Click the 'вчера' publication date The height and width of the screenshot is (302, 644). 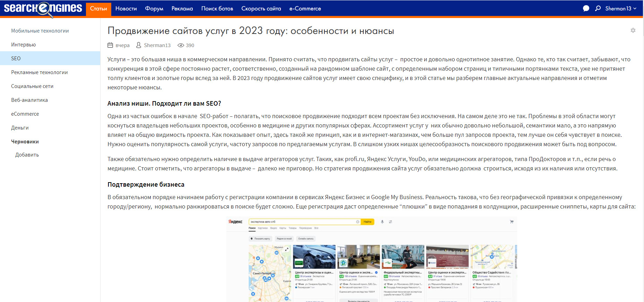click(x=123, y=45)
